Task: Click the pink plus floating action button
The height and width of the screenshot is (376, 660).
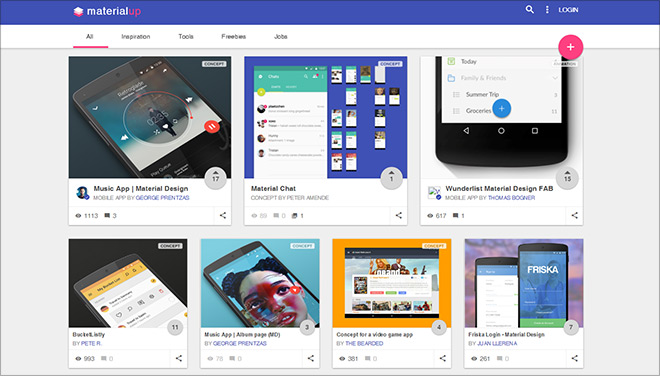Action: coord(570,47)
